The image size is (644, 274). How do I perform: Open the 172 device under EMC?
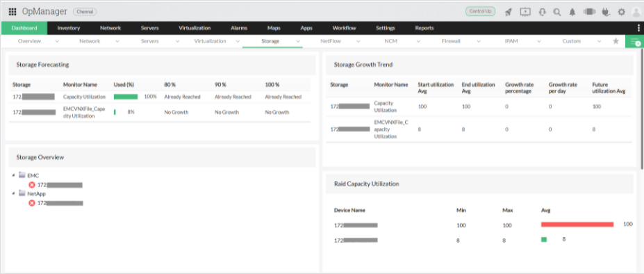coord(60,185)
